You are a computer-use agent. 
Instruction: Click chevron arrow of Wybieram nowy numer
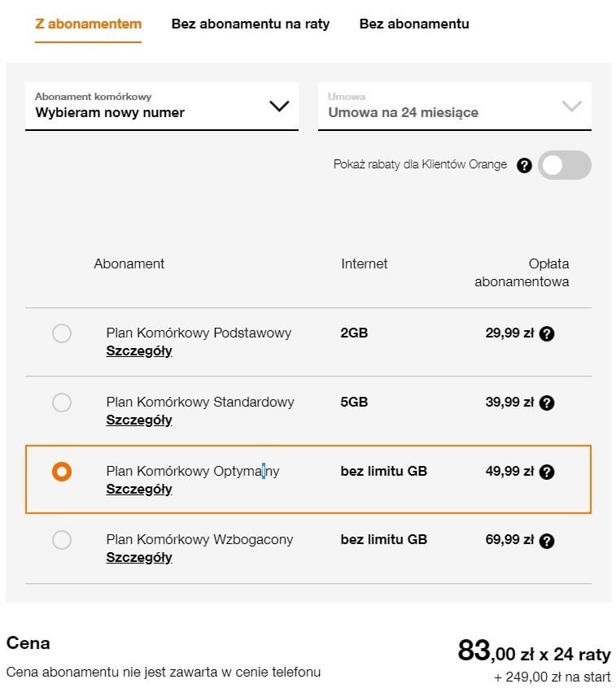pyautogui.click(x=279, y=107)
